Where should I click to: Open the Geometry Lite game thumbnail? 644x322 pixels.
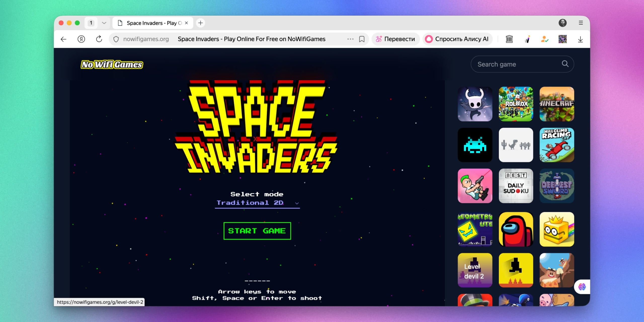(475, 229)
